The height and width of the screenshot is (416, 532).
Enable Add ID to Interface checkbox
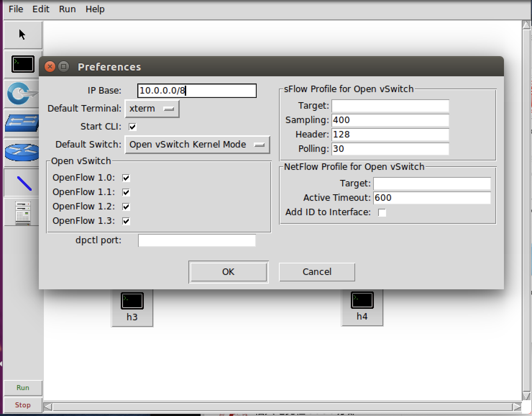(382, 212)
